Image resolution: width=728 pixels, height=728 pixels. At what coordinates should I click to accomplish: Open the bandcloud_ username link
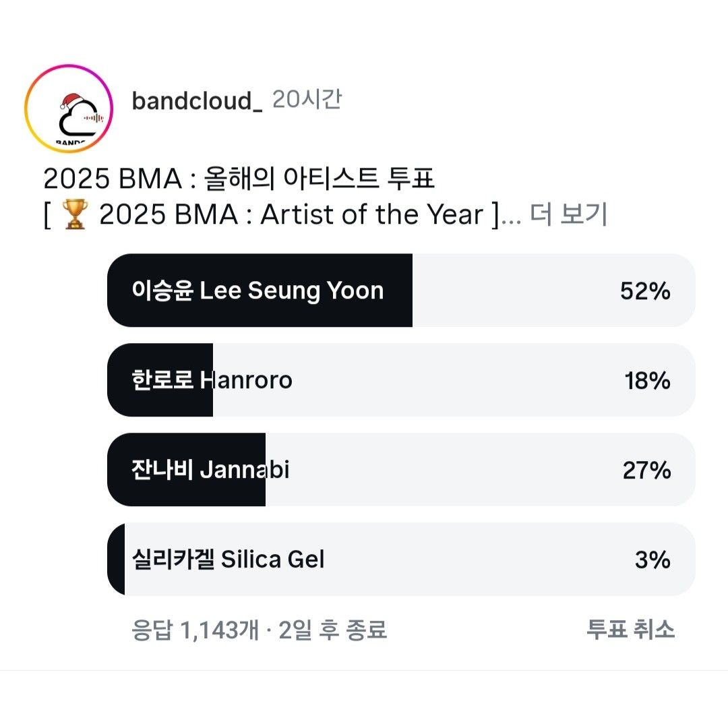(196, 100)
